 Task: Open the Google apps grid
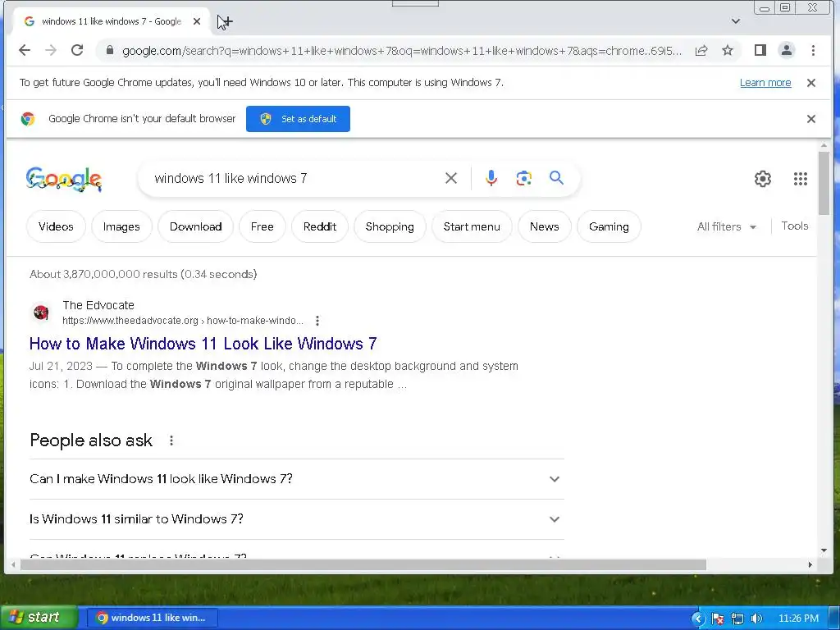click(x=801, y=178)
